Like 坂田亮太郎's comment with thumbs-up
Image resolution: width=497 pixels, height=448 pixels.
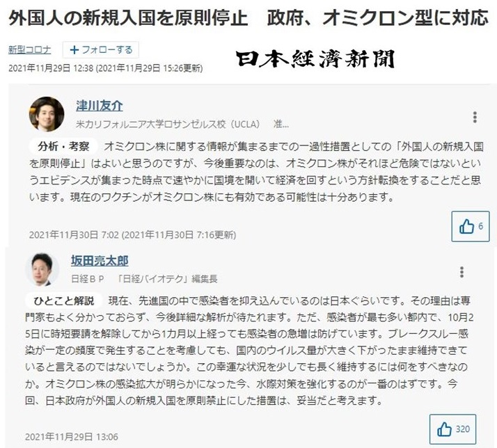(x=453, y=428)
